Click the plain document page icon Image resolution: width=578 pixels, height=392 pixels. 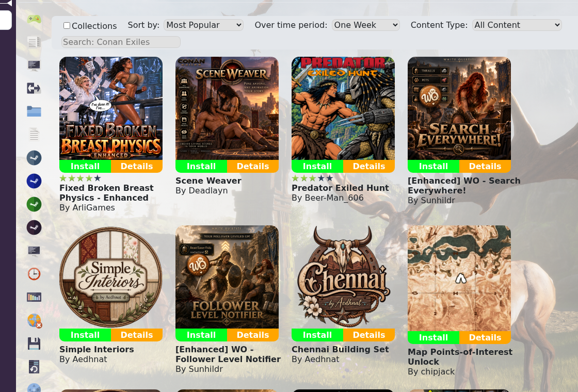(x=34, y=135)
